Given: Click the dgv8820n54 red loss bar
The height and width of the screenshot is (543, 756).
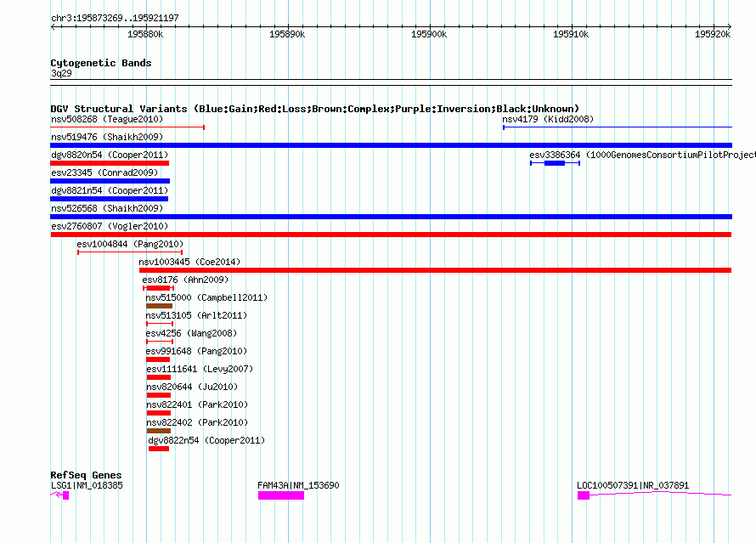Looking at the screenshot, I should click(x=110, y=163).
